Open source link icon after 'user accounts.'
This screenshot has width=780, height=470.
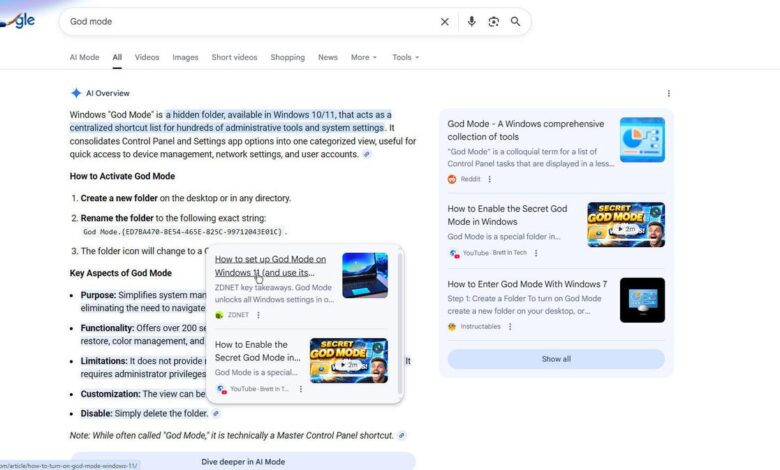(x=367, y=154)
